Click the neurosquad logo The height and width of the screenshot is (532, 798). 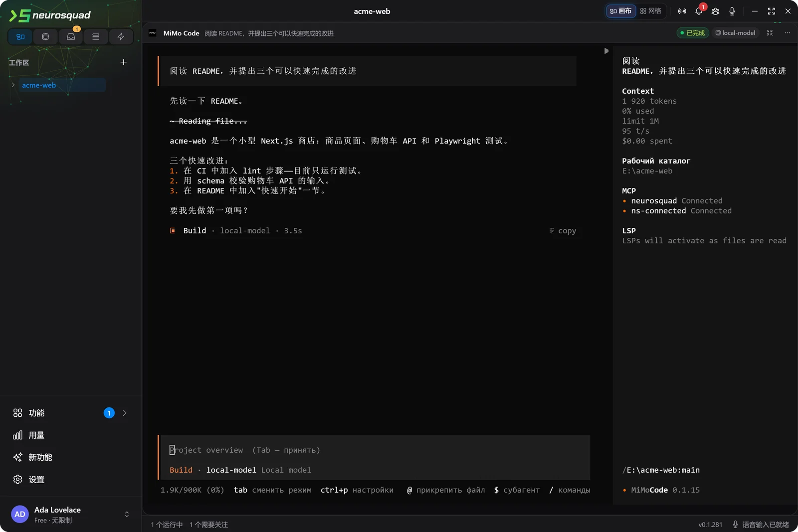tap(50, 15)
